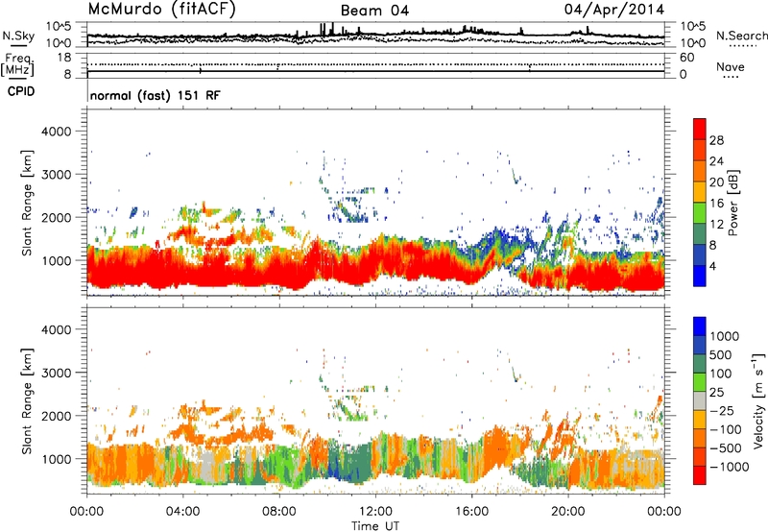The height and width of the screenshot is (532, 768).
Task: Select the "28" tick on the Power colorbar
Action: [x=716, y=140]
